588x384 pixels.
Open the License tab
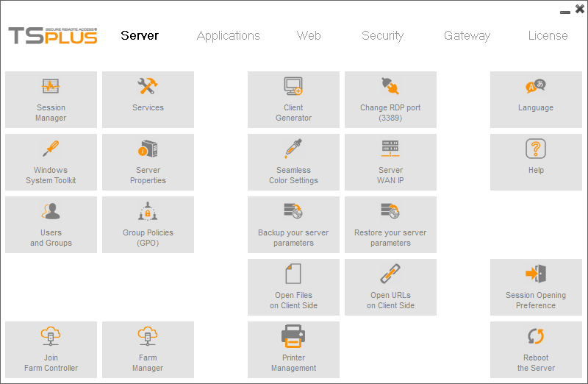[x=548, y=35]
